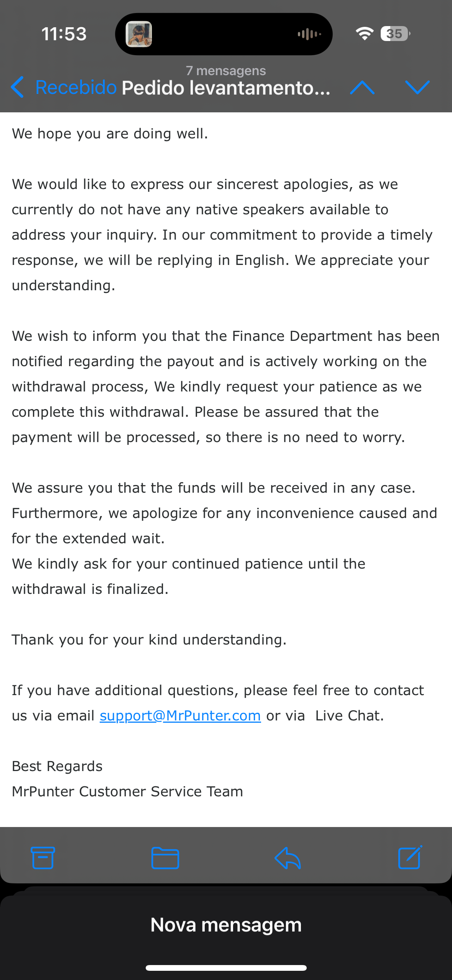Go back via the Recebido label

tap(76, 87)
